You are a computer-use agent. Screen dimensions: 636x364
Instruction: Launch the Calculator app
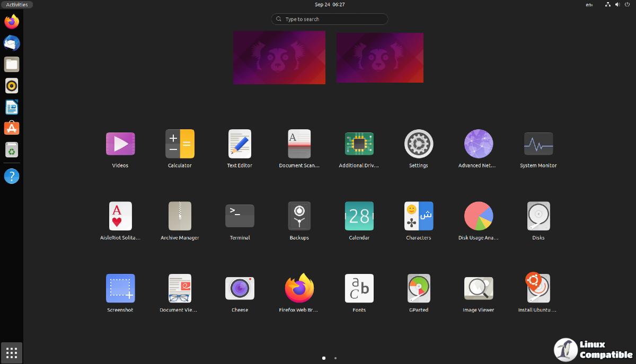pos(180,144)
